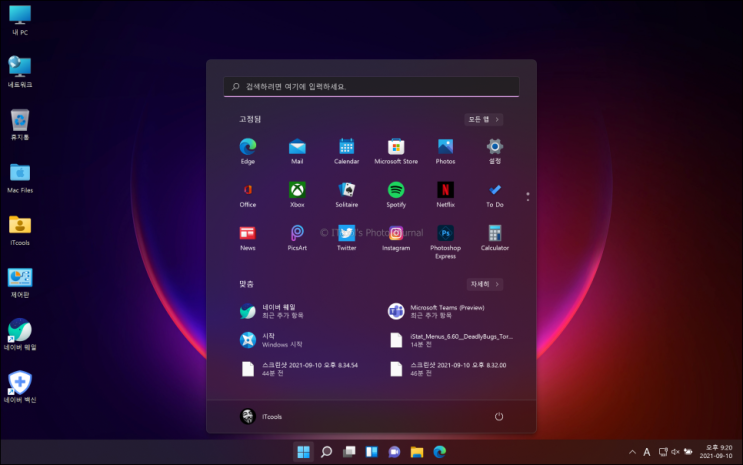Viewport: 743px width, 465px height.
Task: Open the iStat_Menus_6.60 recommended file
Action: tap(450, 340)
